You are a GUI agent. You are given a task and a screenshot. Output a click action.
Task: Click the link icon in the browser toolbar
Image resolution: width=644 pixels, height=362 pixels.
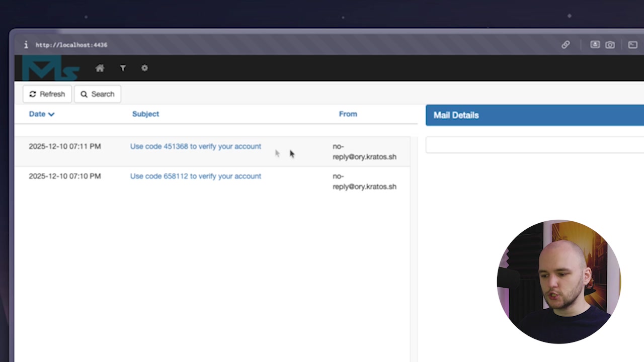click(566, 45)
